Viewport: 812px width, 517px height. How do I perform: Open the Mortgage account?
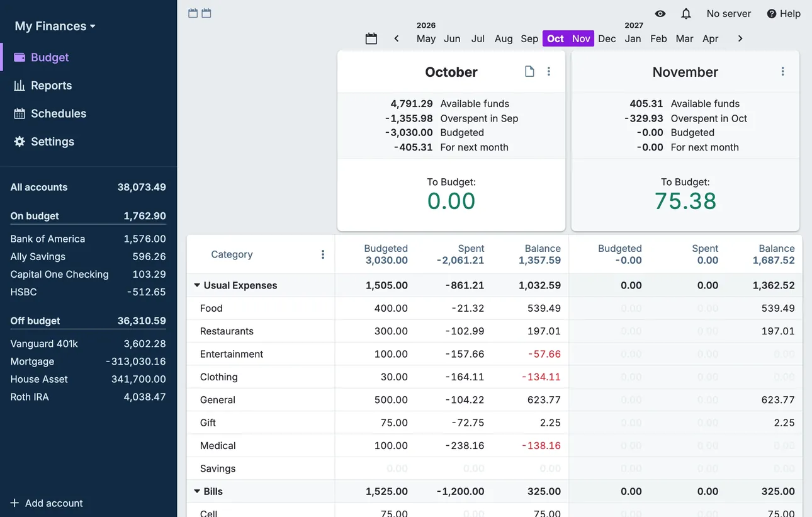coord(88,361)
